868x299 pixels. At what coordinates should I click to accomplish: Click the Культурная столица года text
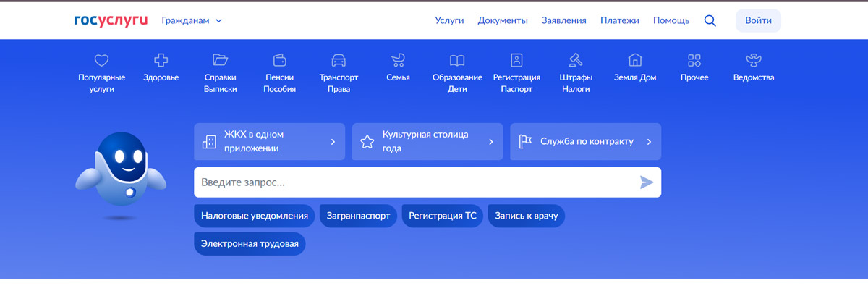[425, 142]
